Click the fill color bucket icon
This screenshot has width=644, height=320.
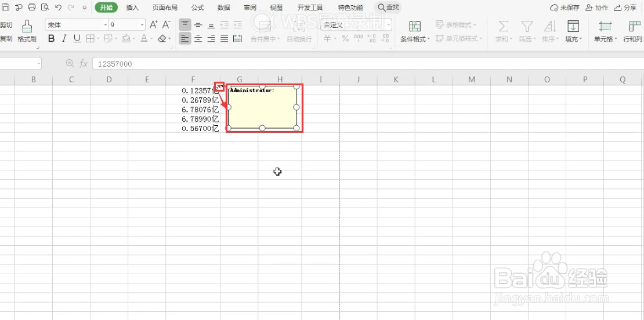click(126, 39)
